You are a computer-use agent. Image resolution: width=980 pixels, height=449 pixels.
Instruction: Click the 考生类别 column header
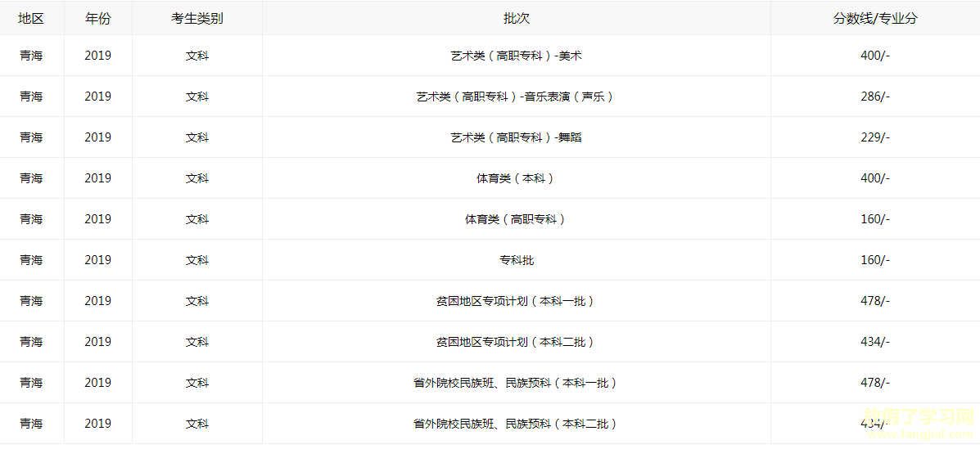click(x=196, y=18)
